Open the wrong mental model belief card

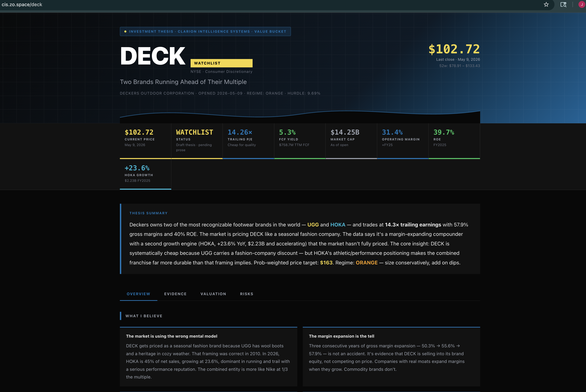coord(209,356)
